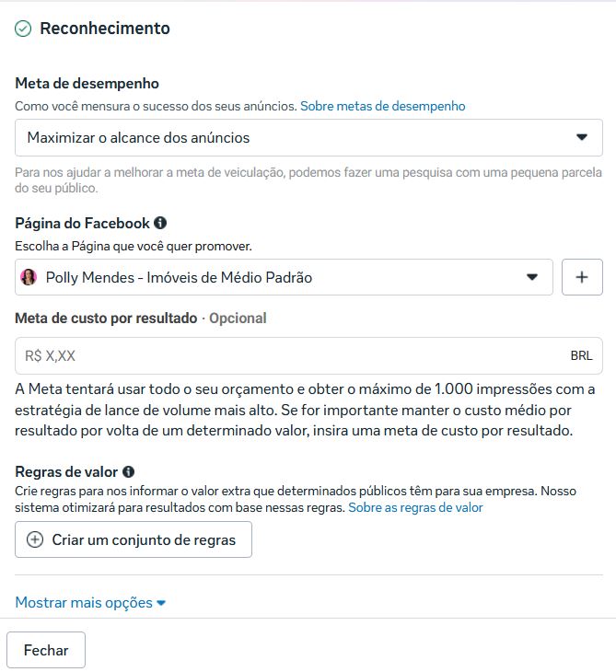Click the plus button to add a Page
The height and width of the screenshot is (672, 616).
(582, 277)
